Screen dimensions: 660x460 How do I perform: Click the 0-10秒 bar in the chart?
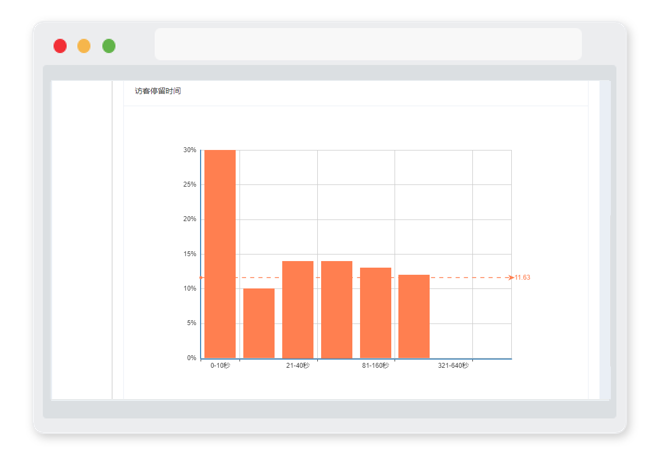pos(220,254)
